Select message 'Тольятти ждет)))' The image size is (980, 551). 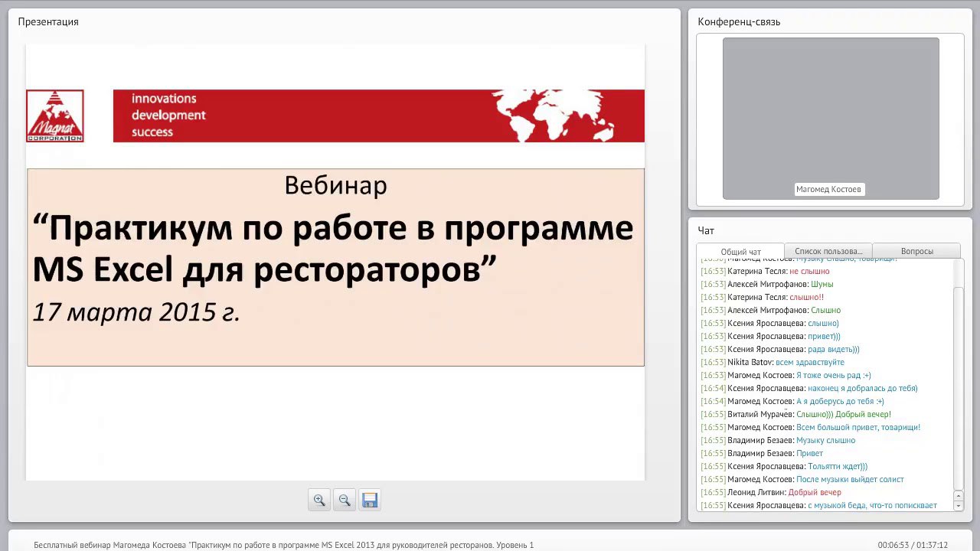tap(838, 466)
